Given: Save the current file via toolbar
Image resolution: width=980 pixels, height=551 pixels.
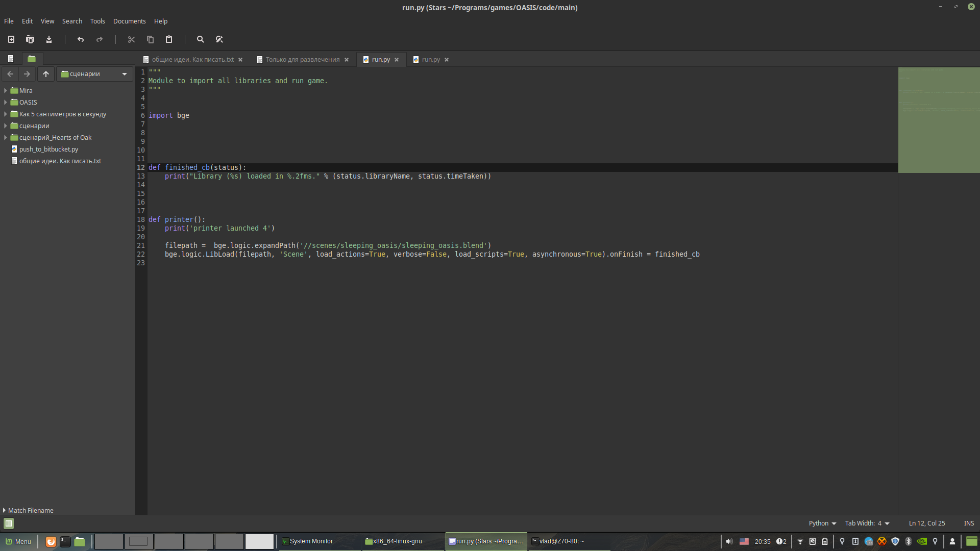Looking at the screenshot, I should coord(49,39).
